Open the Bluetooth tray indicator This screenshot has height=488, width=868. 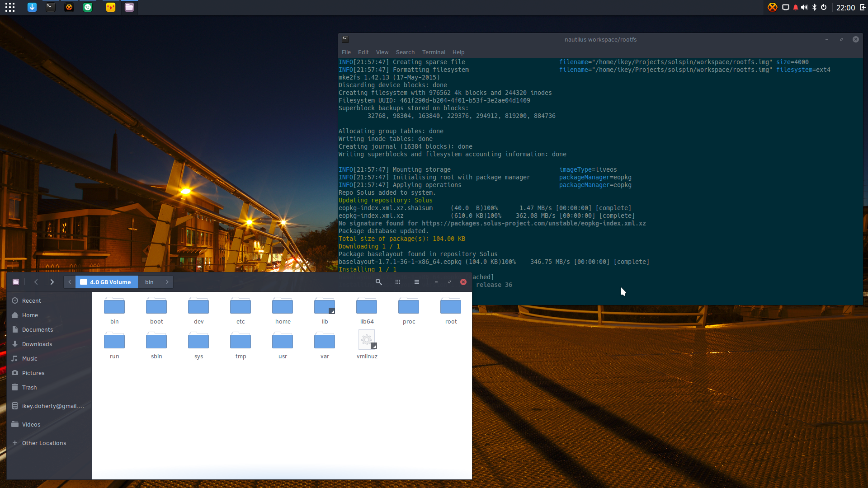tap(814, 7)
